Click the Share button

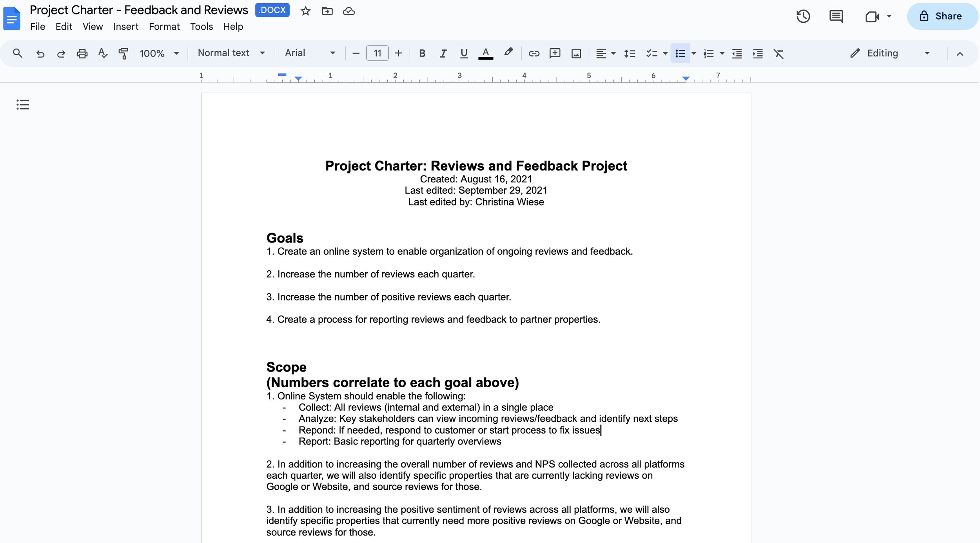click(x=942, y=16)
